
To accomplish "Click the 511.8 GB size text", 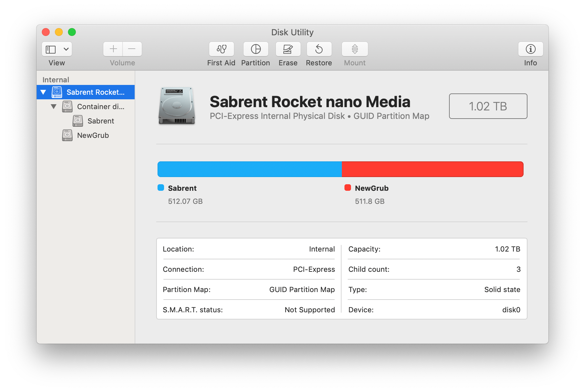I will point(370,201).
